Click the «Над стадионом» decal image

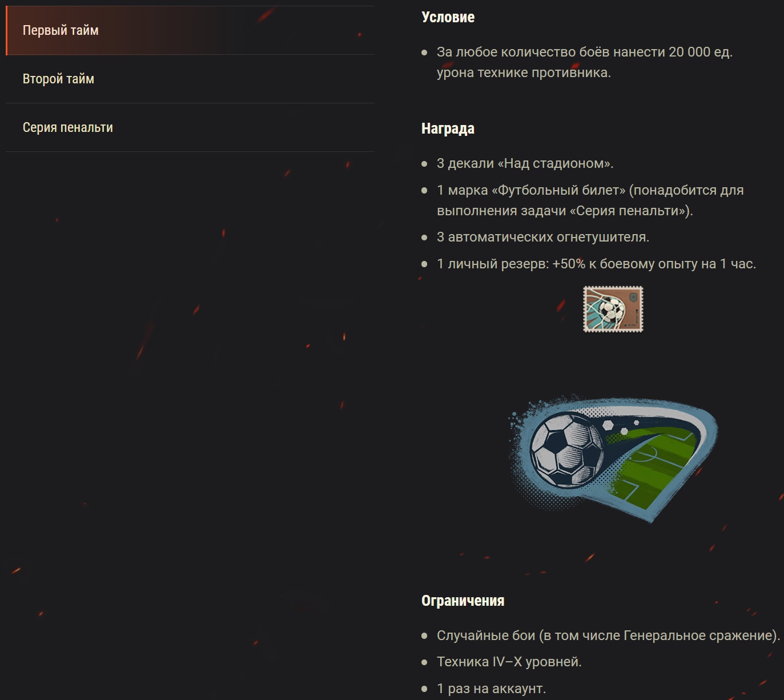613,458
